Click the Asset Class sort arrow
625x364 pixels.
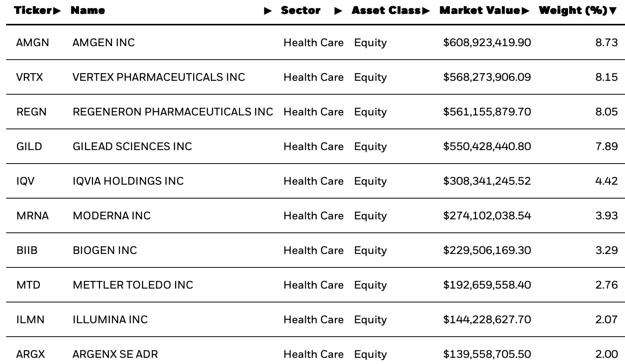(426, 11)
